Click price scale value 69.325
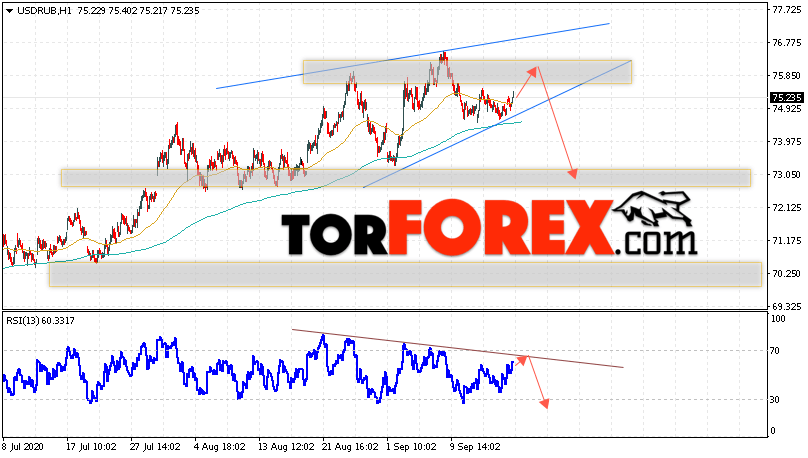 tap(786, 307)
